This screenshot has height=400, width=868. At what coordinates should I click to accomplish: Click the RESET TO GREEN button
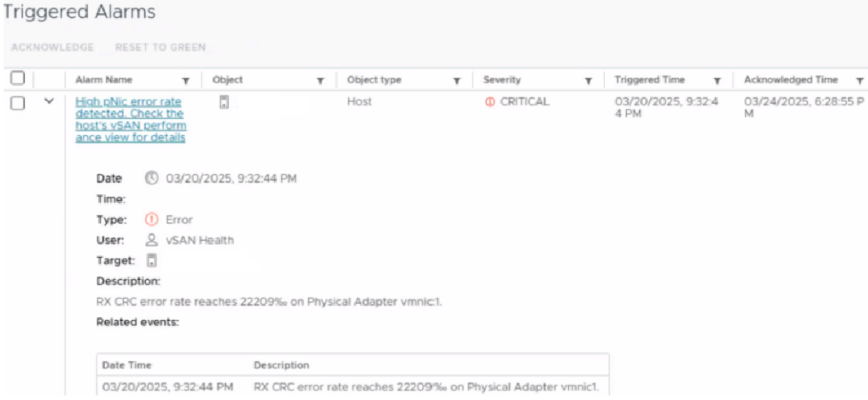click(161, 48)
